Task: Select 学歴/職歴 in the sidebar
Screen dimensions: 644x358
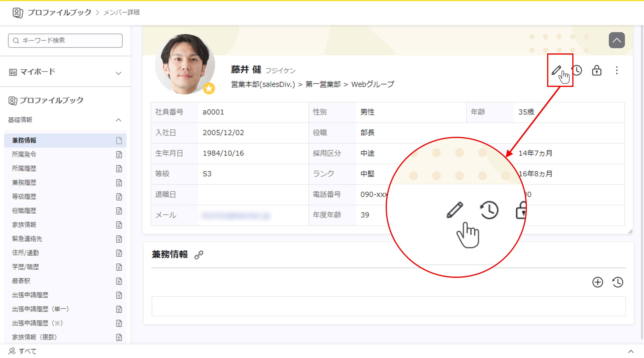Action: pos(25,267)
